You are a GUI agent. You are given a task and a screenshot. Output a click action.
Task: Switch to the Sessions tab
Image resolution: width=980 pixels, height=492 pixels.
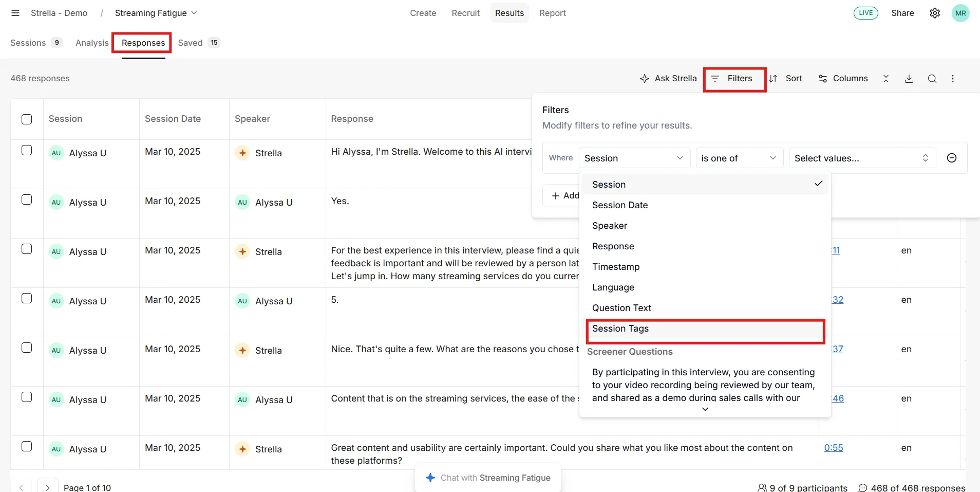point(36,43)
